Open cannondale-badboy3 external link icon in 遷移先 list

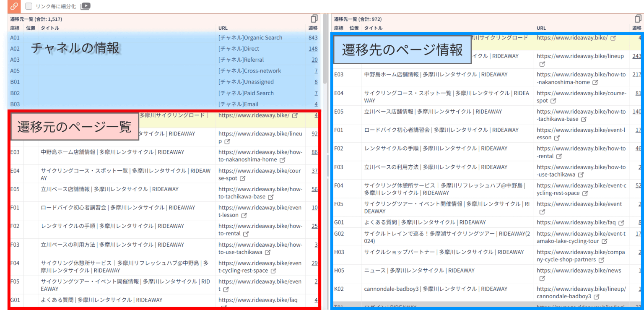point(597,297)
